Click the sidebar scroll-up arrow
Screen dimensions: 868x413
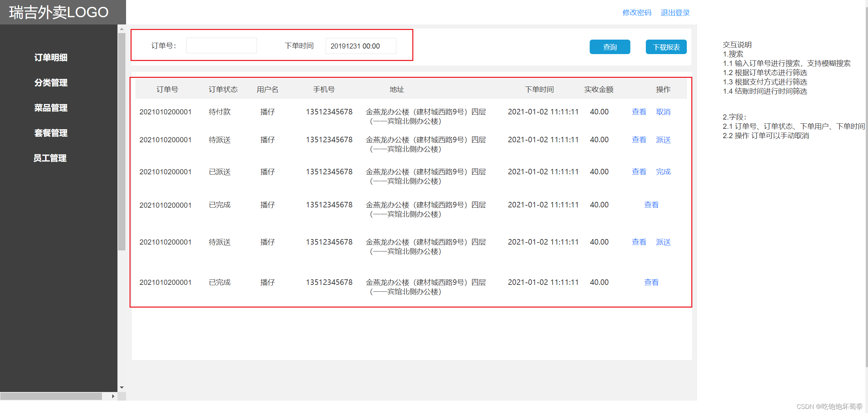(122, 29)
